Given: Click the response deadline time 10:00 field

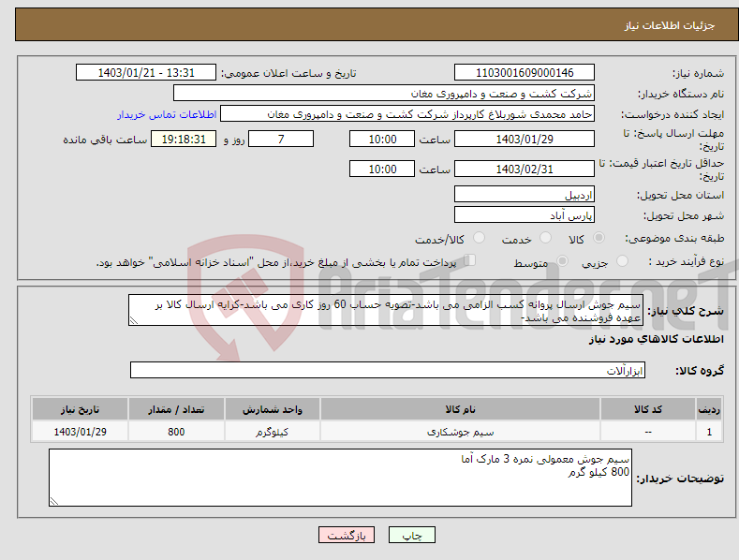Looking at the screenshot, I should click(x=382, y=139).
